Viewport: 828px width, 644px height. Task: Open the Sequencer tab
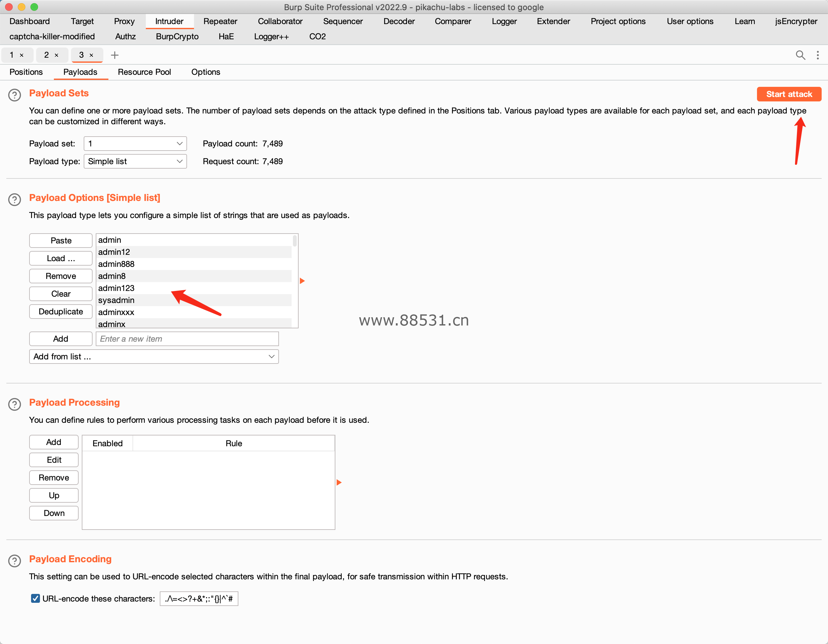point(343,21)
